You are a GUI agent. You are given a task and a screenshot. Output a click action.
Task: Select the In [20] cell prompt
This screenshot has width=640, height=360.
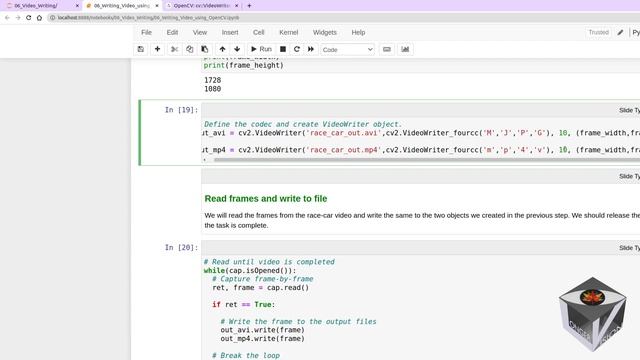point(181,247)
